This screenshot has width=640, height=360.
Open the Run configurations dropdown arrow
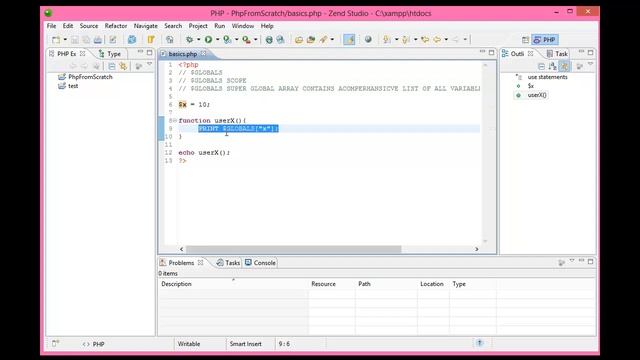click(x=218, y=40)
